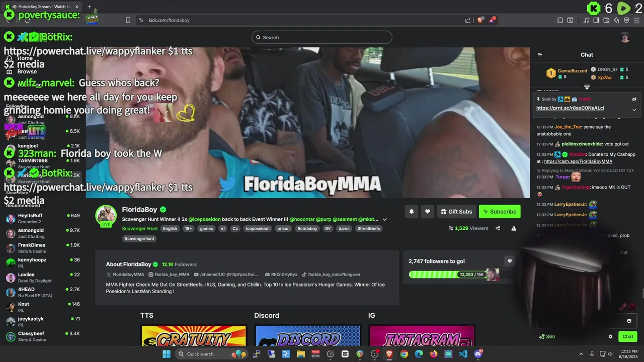
Task: Click the report warning triangle icon
Action: [x=514, y=228]
